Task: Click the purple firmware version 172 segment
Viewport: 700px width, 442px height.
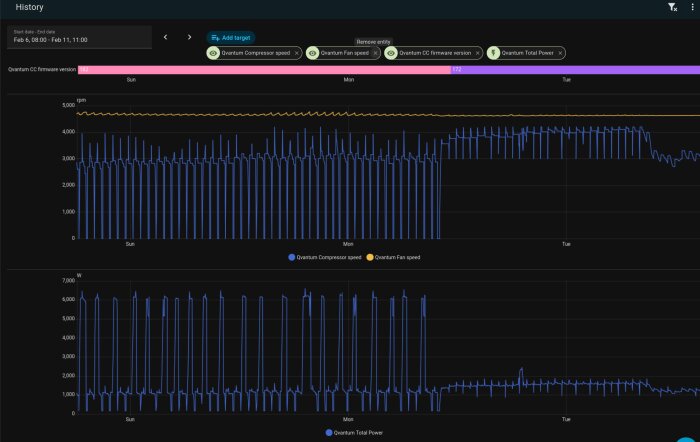Action: click(x=575, y=70)
